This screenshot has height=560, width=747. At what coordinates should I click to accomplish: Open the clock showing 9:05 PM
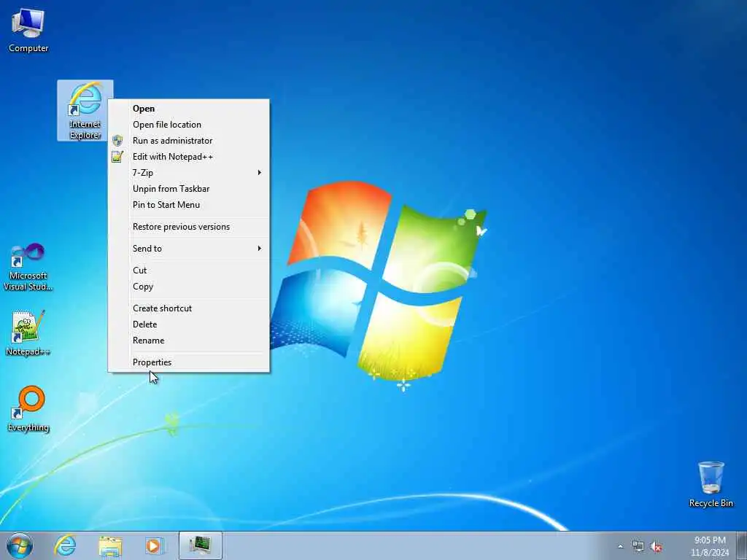[710, 546]
